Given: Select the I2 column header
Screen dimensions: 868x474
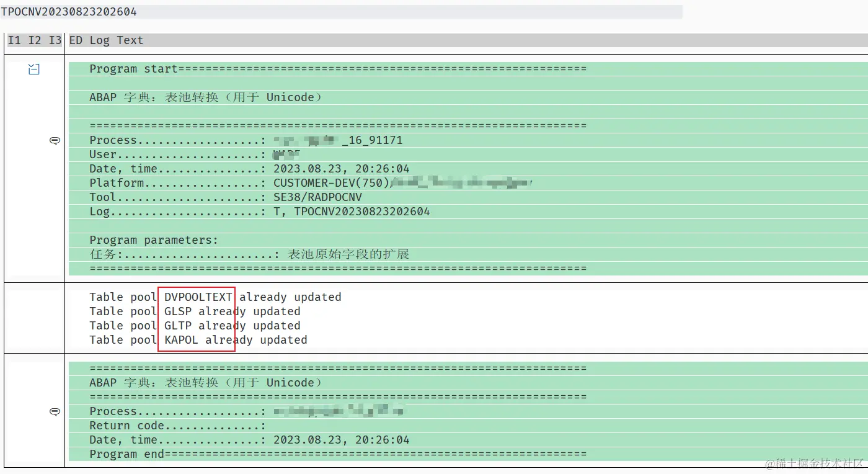Looking at the screenshot, I should 35,40.
